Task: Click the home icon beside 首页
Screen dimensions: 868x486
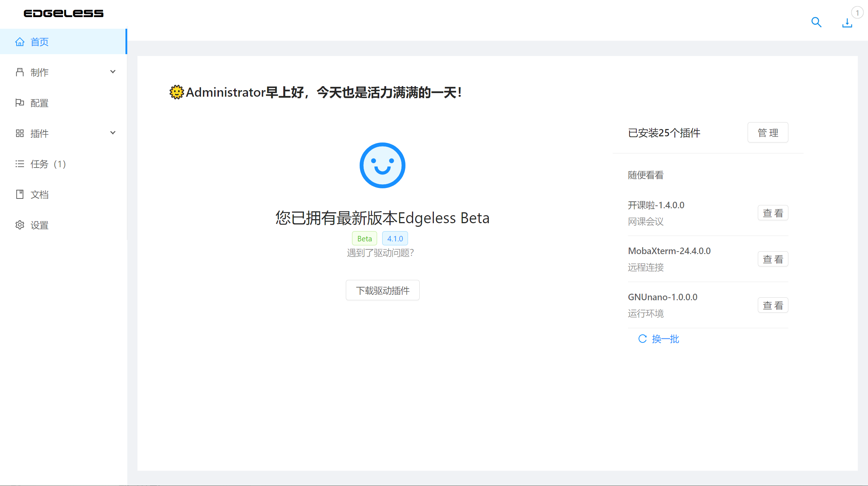Action: click(x=20, y=42)
